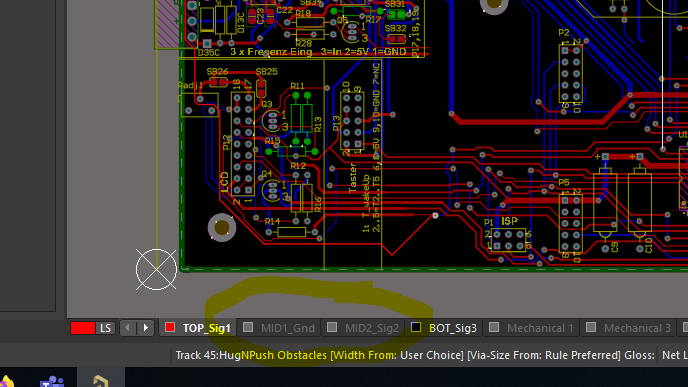Switch to the TOP_Sig1 layer tab

click(198, 328)
